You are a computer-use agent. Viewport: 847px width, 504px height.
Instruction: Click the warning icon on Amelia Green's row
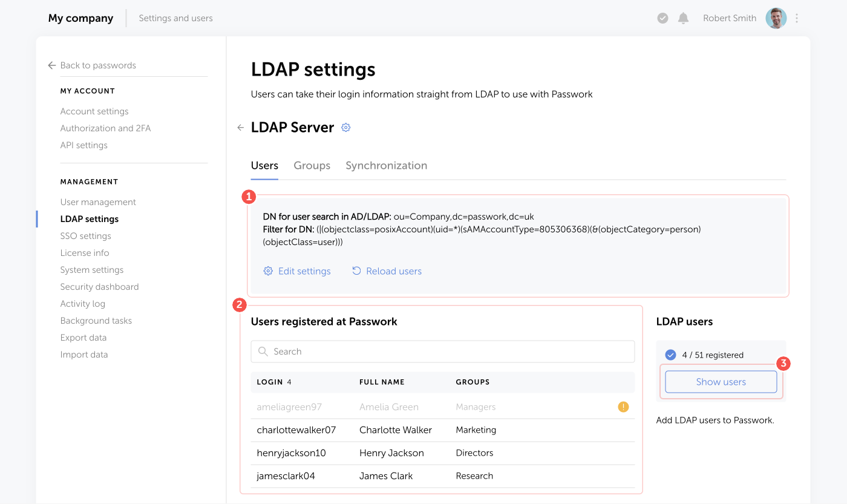click(x=623, y=407)
